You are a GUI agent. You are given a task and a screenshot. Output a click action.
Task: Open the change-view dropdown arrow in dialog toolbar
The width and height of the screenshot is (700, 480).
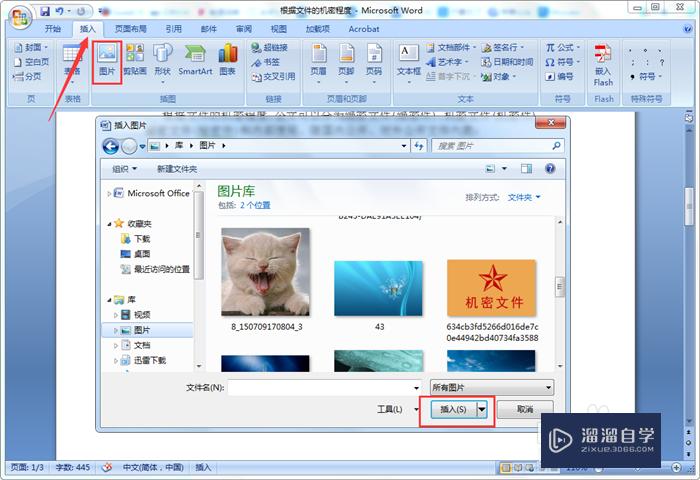click(504, 168)
